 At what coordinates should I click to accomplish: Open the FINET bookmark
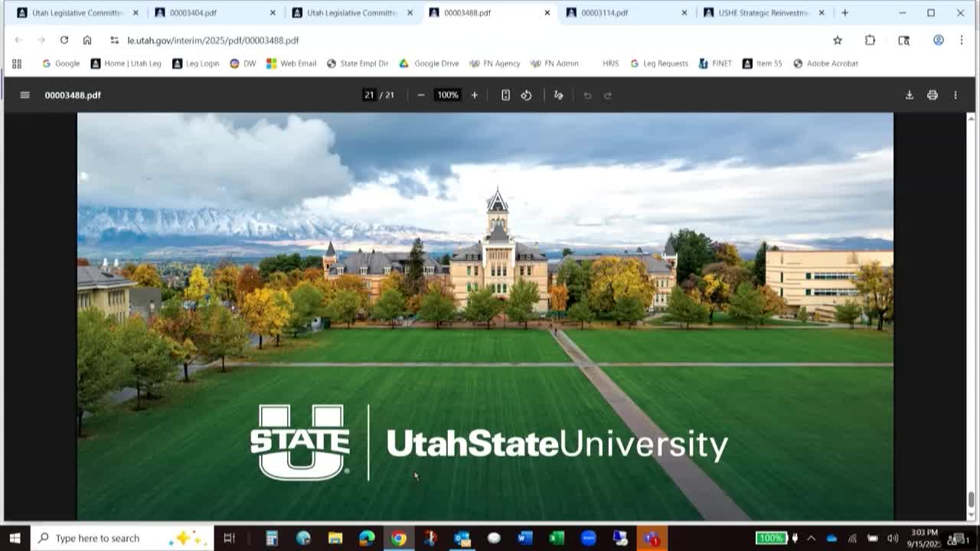(x=715, y=64)
